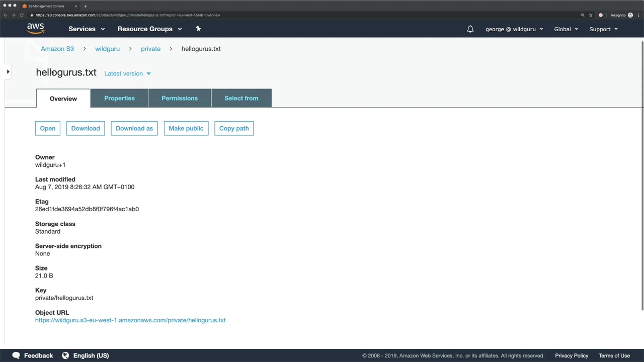644x362 pixels.
Task: Go back with browser back arrow
Action: point(6,15)
